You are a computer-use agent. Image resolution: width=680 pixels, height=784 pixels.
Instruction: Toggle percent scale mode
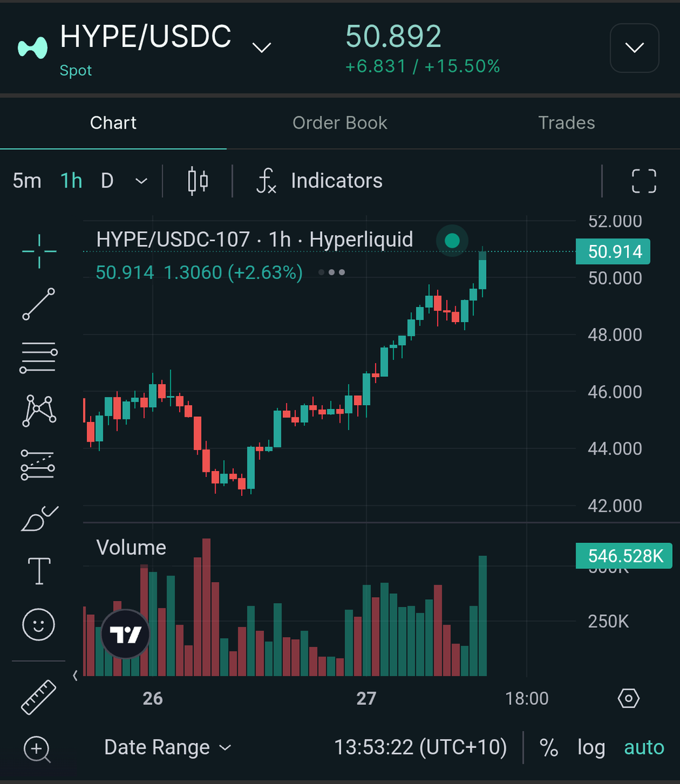(x=549, y=747)
